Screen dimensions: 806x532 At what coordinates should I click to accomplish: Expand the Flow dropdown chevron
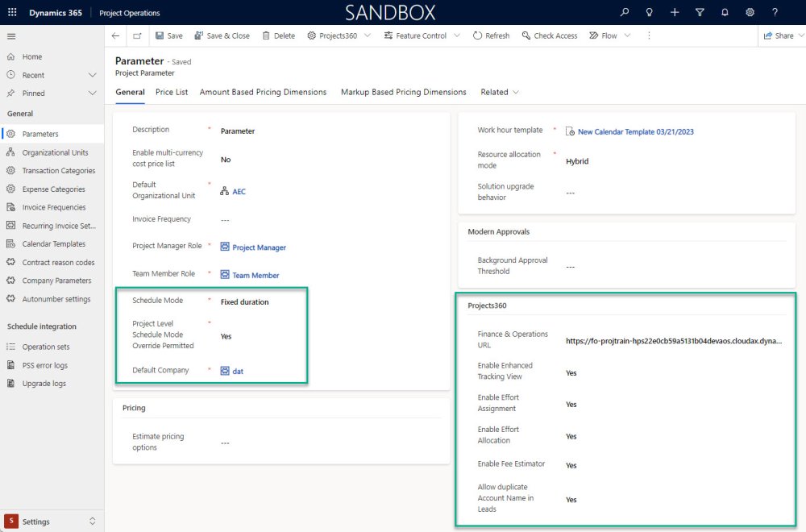[x=628, y=35]
